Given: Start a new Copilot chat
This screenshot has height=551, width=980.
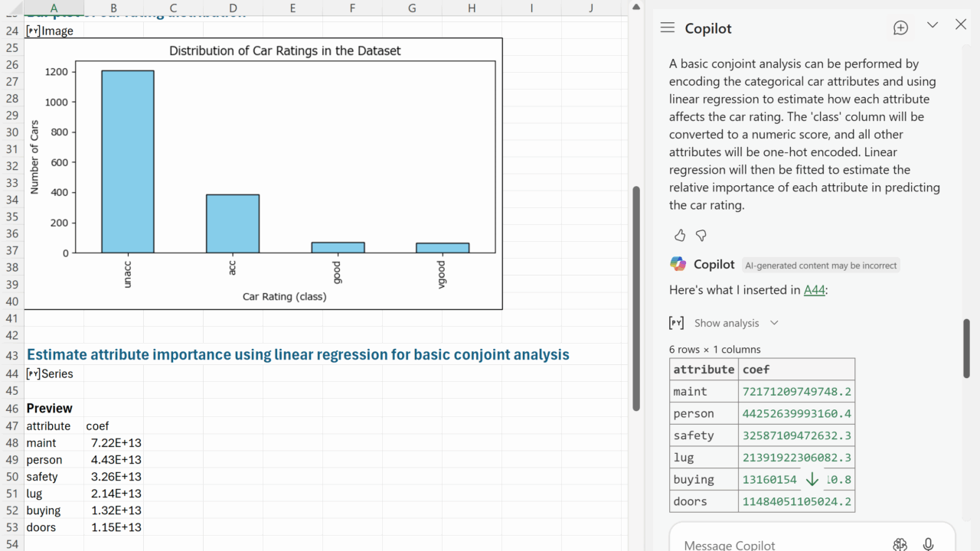Looking at the screenshot, I should point(901,28).
